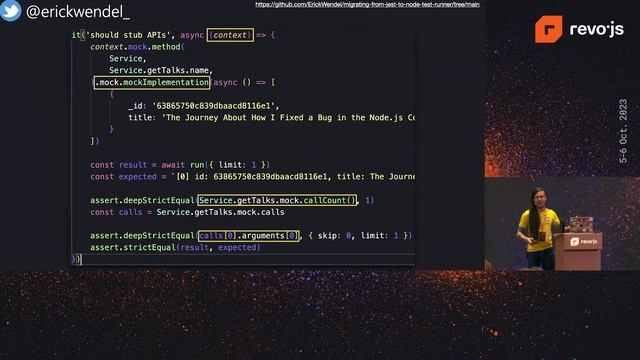Click the highlighted '(context)' parameter

click(230, 35)
